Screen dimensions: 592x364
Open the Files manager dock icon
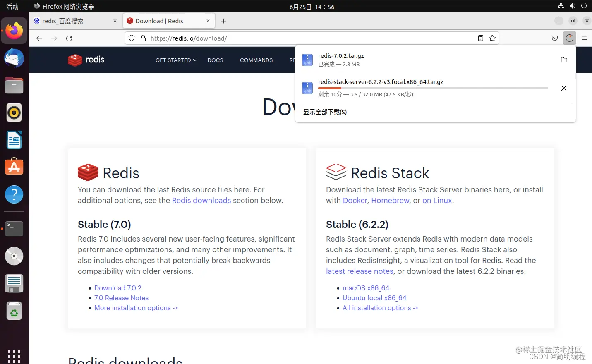click(14, 86)
